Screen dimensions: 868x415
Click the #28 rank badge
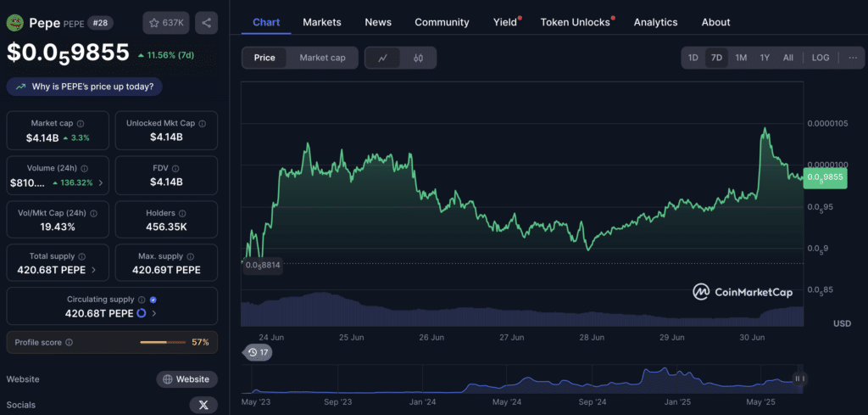pos(102,23)
